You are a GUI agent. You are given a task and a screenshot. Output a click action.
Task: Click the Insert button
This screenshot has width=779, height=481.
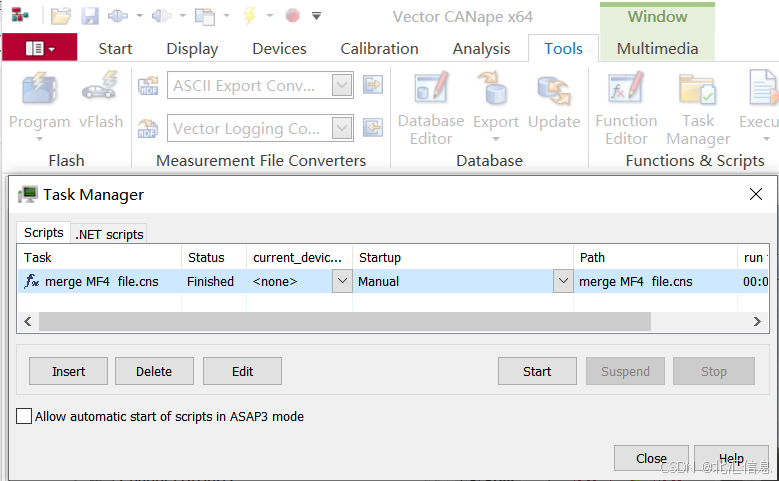tap(69, 371)
